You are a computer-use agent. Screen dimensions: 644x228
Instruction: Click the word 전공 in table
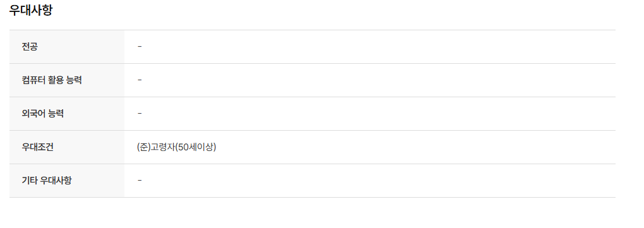(30, 47)
